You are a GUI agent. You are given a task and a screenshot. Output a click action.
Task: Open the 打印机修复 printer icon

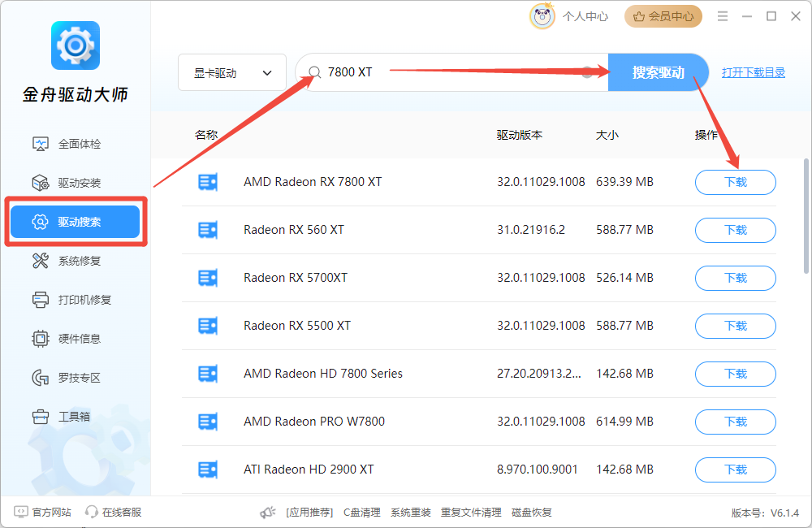coord(41,300)
